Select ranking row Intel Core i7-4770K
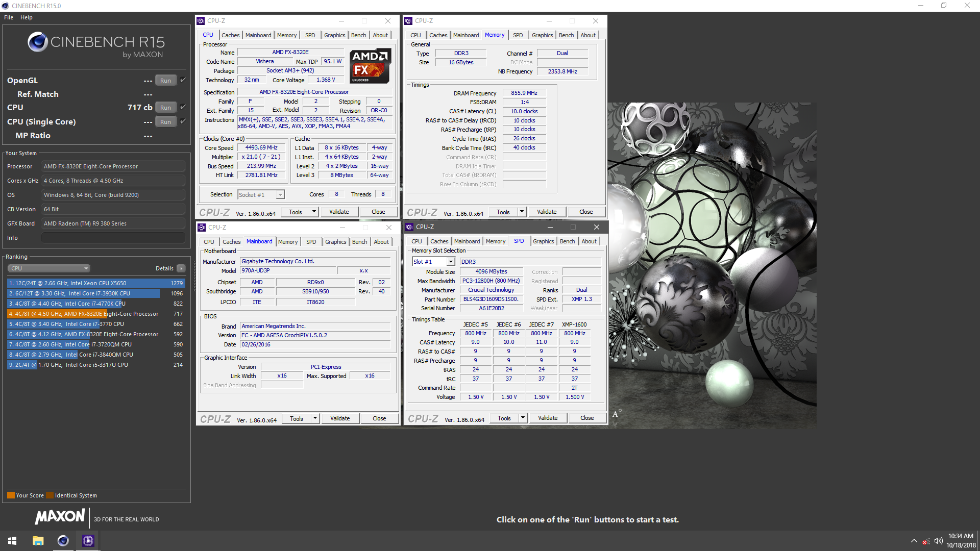The width and height of the screenshot is (980, 551). [95, 304]
